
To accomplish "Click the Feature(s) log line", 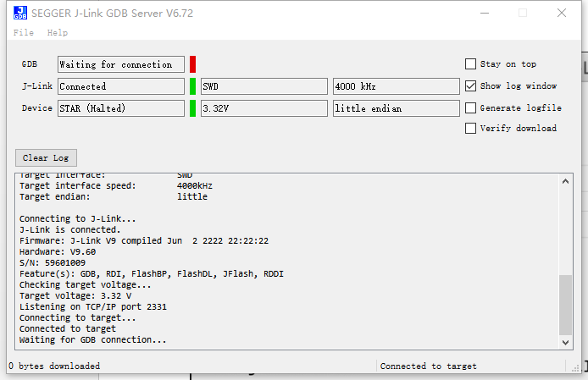I will tap(152, 274).
